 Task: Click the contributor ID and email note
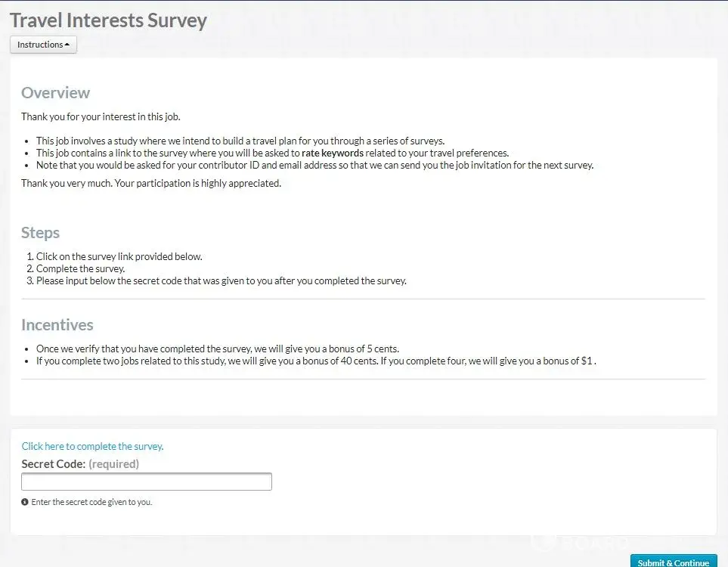(314, 165)
